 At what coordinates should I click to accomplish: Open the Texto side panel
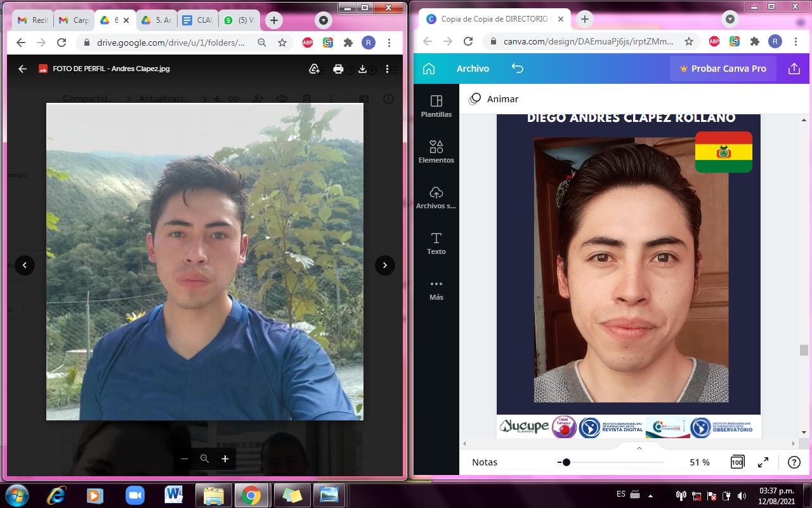436,243
